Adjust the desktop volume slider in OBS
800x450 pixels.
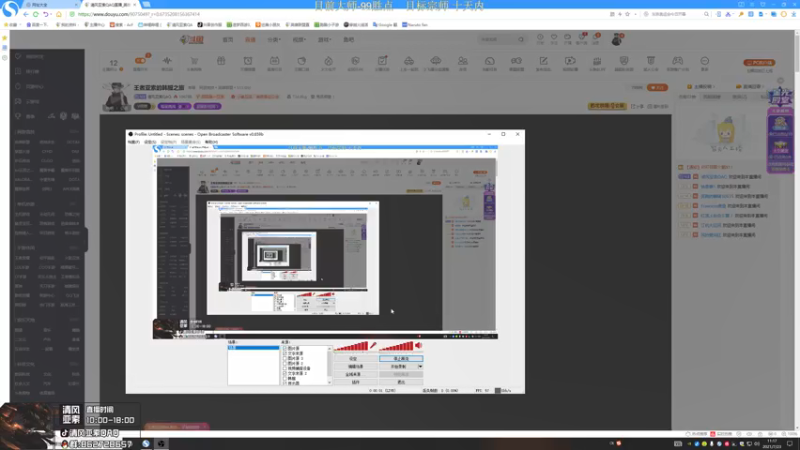tap(396, 346)
